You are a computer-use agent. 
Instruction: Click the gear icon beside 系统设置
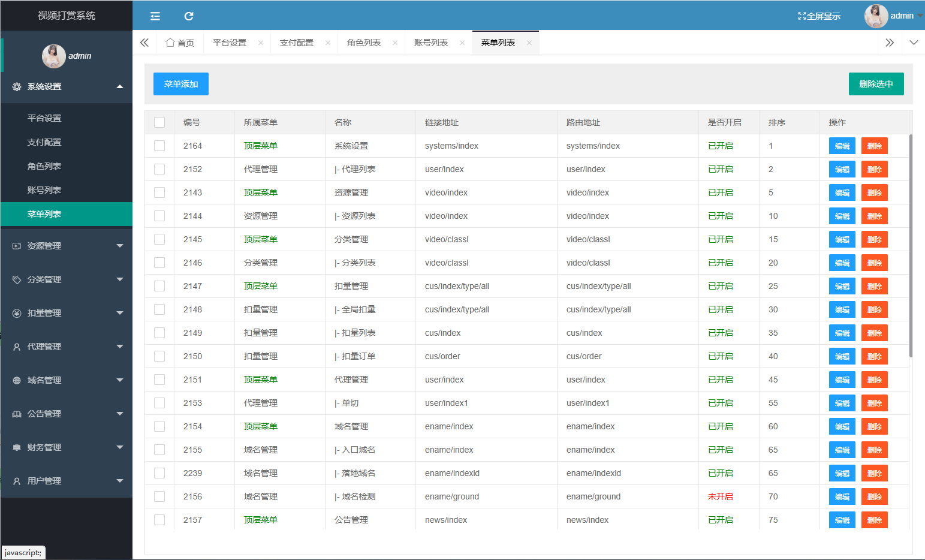[x=17, y=87]
